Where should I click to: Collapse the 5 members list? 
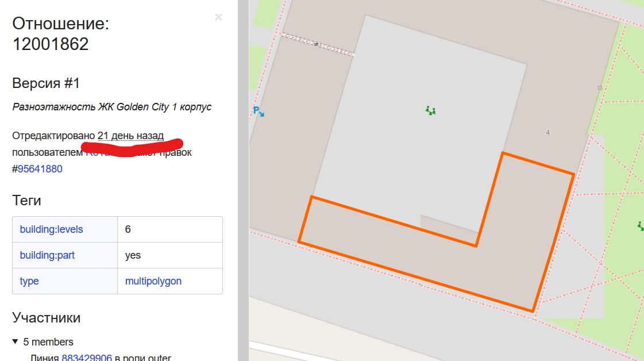15,341
